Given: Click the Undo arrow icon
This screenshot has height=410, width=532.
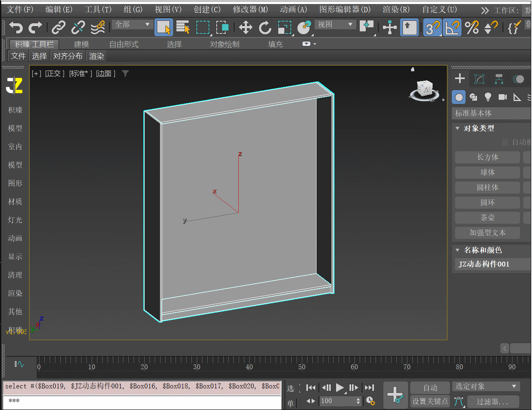Looking at the screenshot, I should tap(16, 27).
